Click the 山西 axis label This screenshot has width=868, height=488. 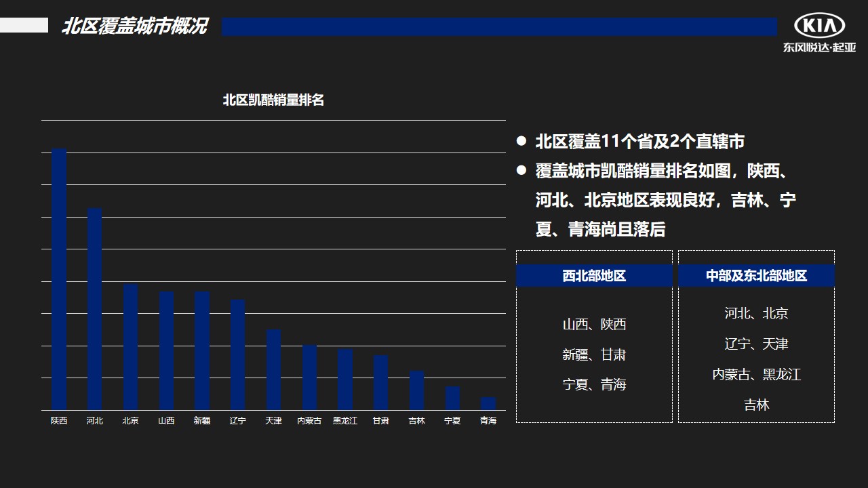click(166, 421)
